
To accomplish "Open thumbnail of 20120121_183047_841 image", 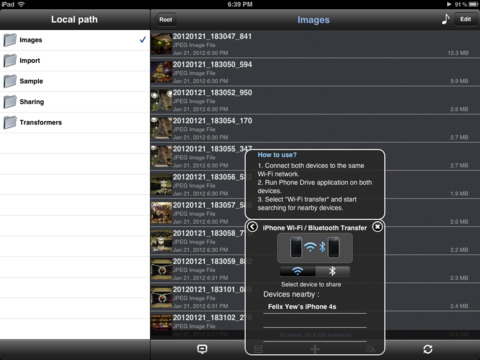I will pyautogui.click(x=161, y=44).
